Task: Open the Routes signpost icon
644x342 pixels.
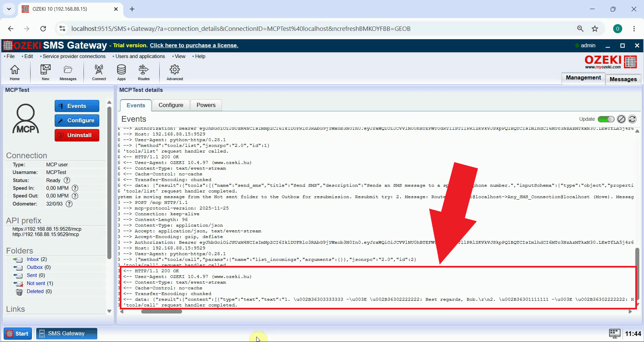Action: [x=144, y=72]
